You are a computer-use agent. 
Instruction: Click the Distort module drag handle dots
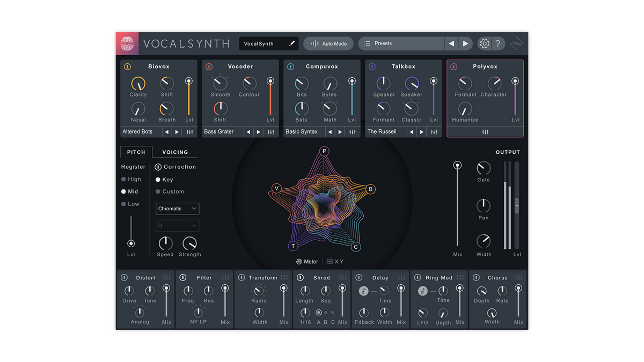[167, 278]
